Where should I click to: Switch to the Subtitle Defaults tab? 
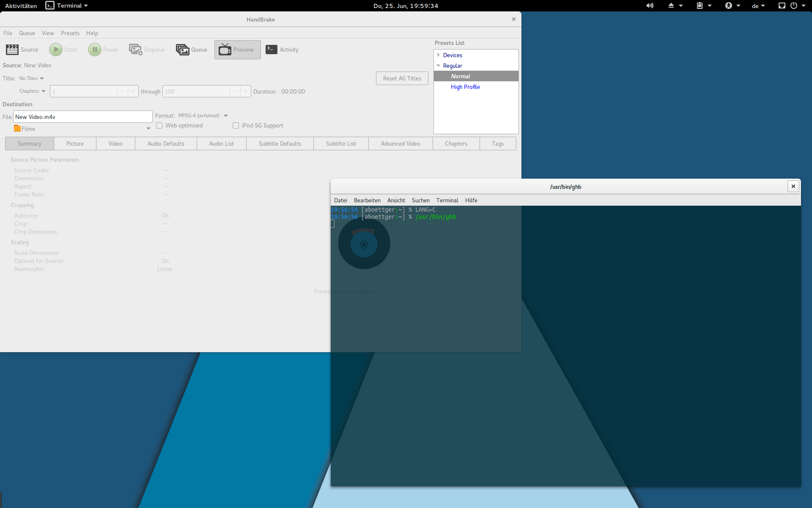click(x=280, y=144)
